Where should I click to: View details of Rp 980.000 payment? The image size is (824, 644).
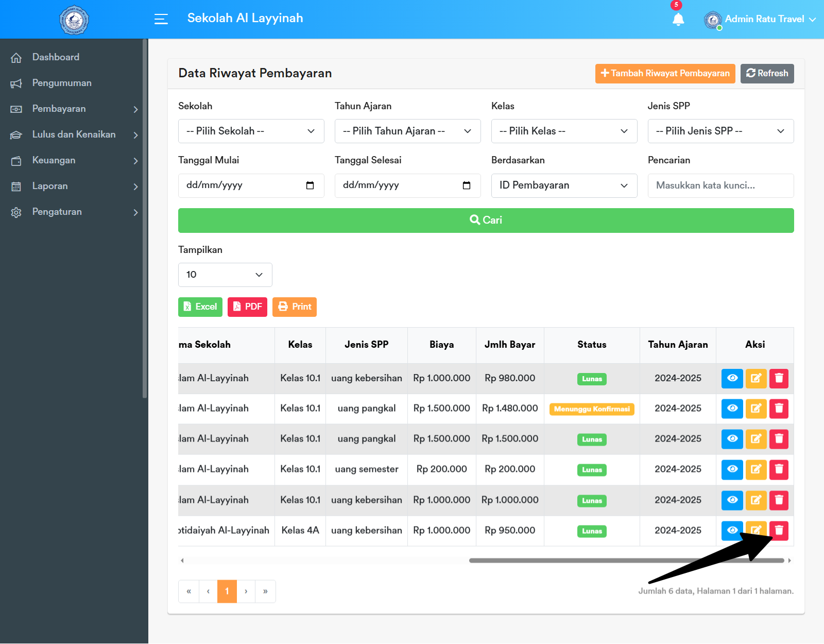732,378
